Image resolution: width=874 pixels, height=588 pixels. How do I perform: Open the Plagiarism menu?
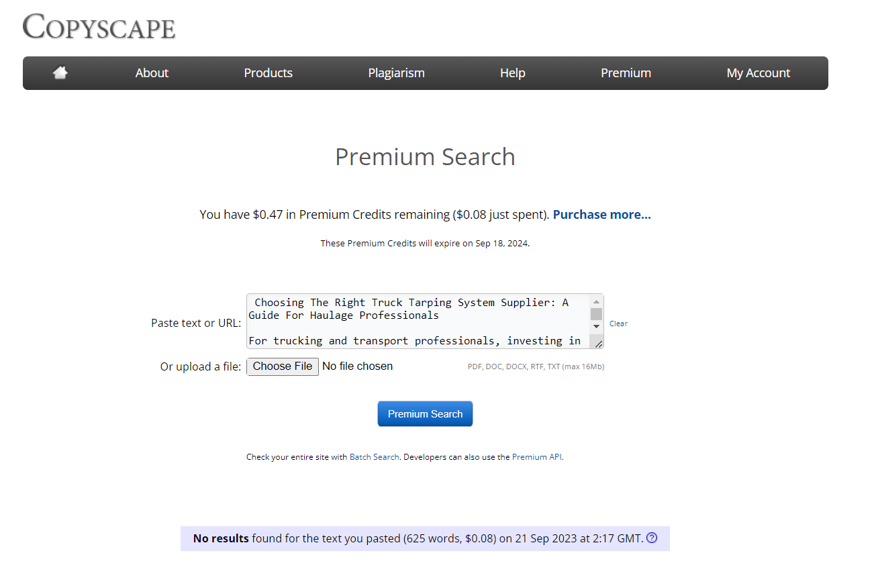click(396, 73)
